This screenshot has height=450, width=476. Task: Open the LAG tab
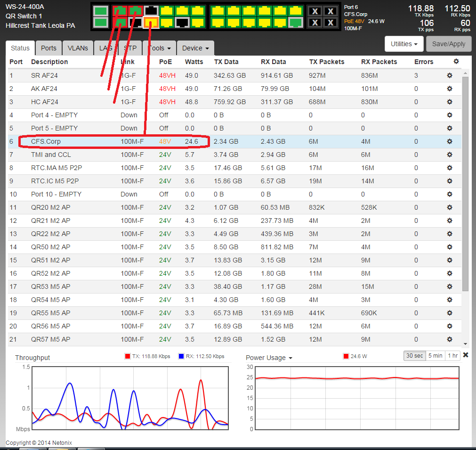tap(105, 48)
